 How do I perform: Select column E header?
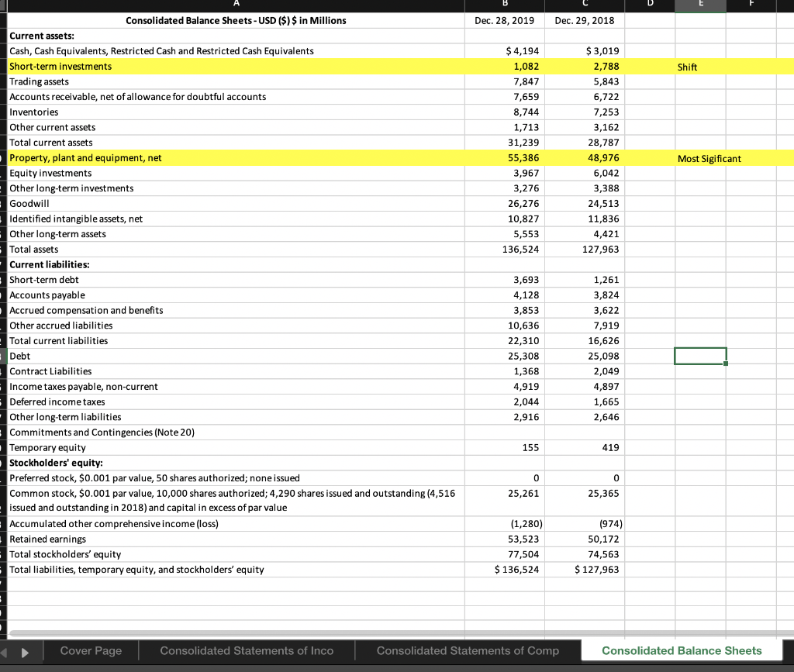pyautogui.click(x=700, y=5)
